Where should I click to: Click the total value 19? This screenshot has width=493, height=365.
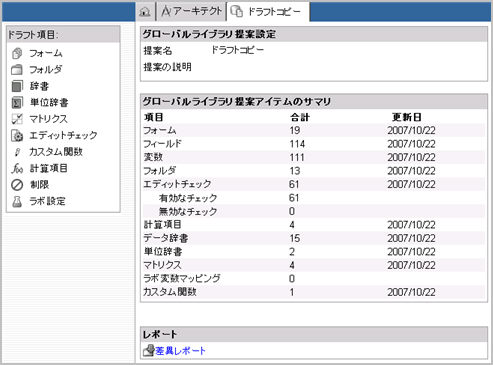295,130
